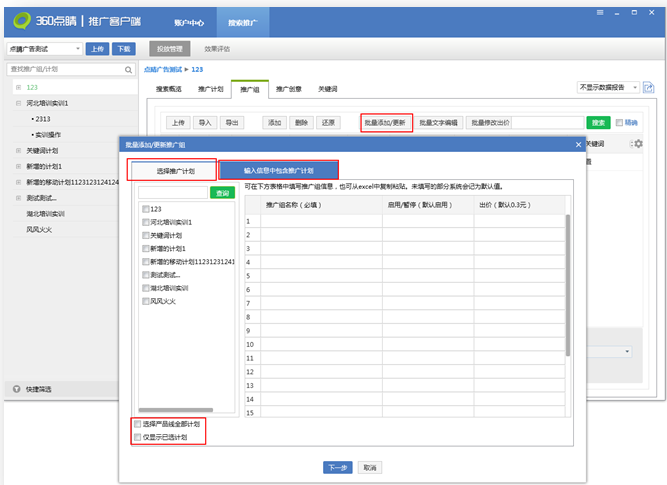Image resolution: width=667 pixels, height=485 pixels.
Task: Click the 快捷筛选 filter icon
Action: click(x=15, y=388)
